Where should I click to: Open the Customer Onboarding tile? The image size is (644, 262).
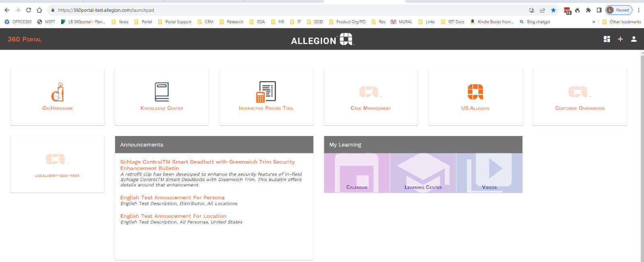580,97
